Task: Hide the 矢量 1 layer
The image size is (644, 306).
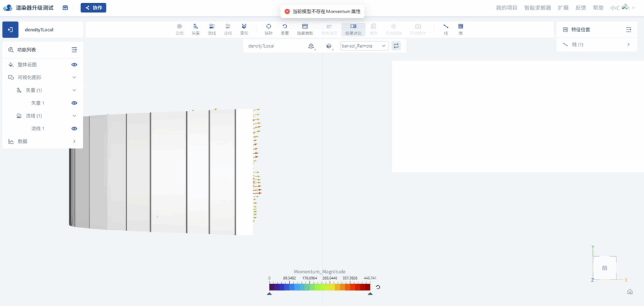Action: [74, 103]
